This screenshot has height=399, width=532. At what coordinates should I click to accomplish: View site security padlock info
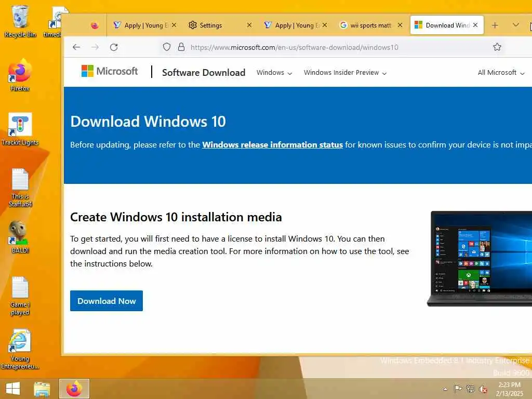(x=181, y=47)
